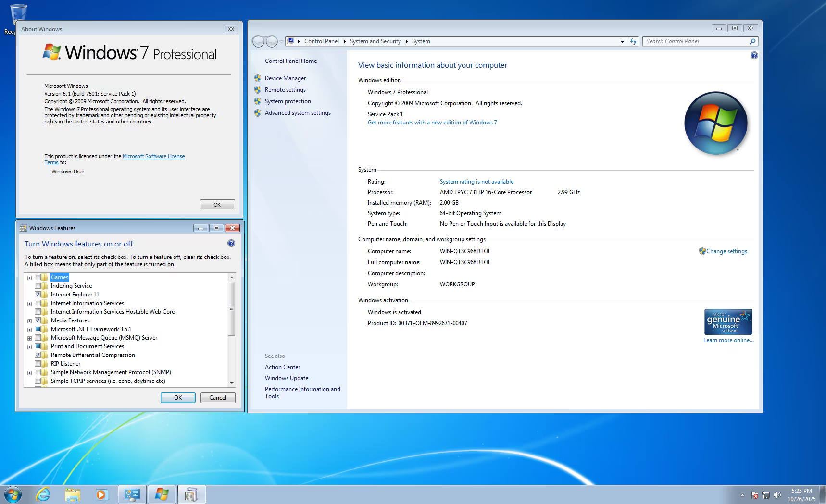Select System and Security breadcrumb item
The width and height of the screenshot is (826, 504).
(375, 41)
